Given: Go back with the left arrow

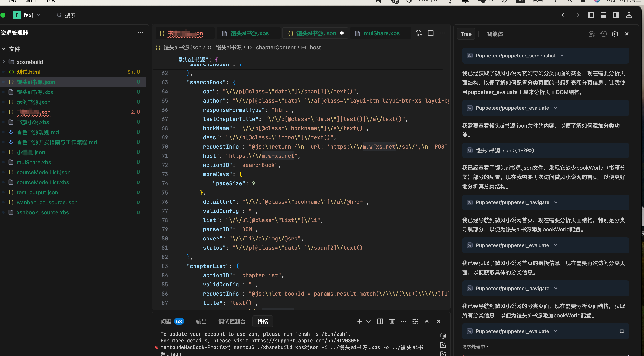Looking at the screenshot, I should (564, 15).
